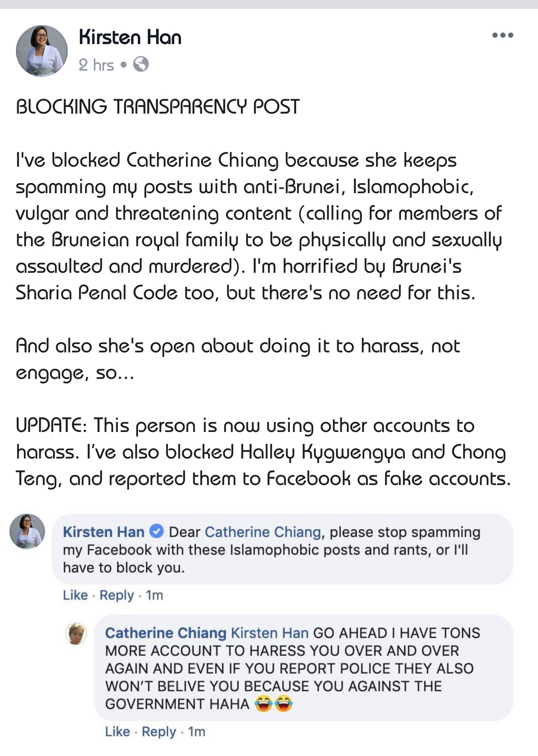
Task: Tap Kirsten Han's avatar beside her comment
Action: pos(27,531)
